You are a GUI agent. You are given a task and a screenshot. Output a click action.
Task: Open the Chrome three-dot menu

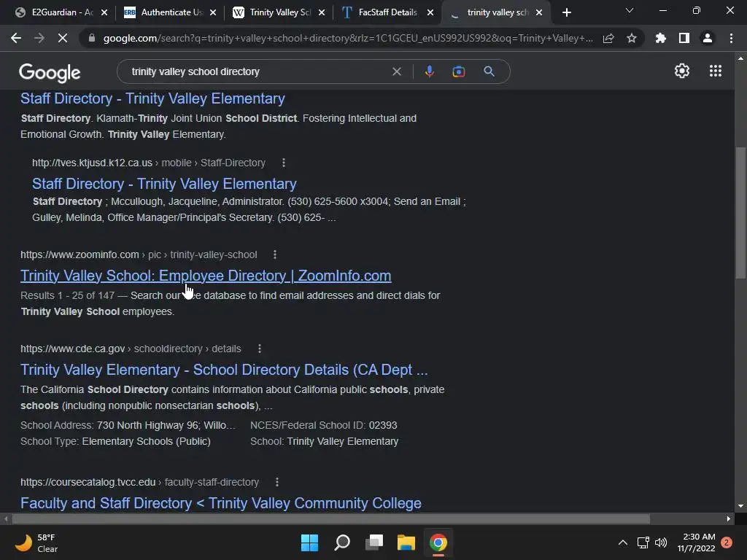[x=731, y=38]
